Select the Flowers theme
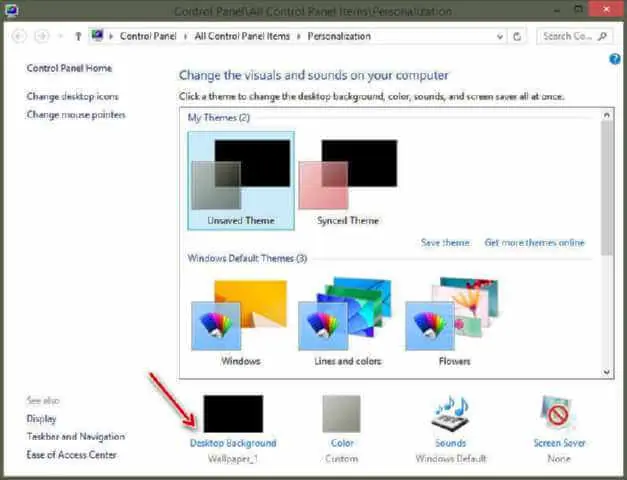This screenshot has height=480, width=627. click(x=454, y=322)
